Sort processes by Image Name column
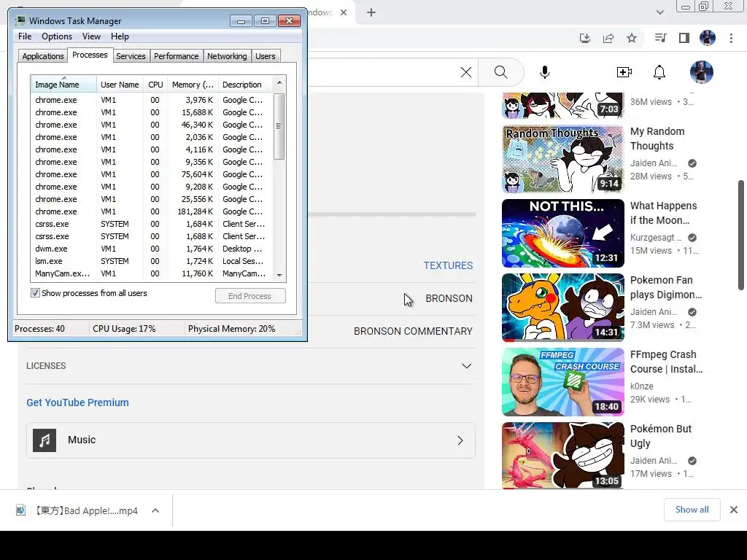Screen dimensions: 747x560 tap(64, 85)
